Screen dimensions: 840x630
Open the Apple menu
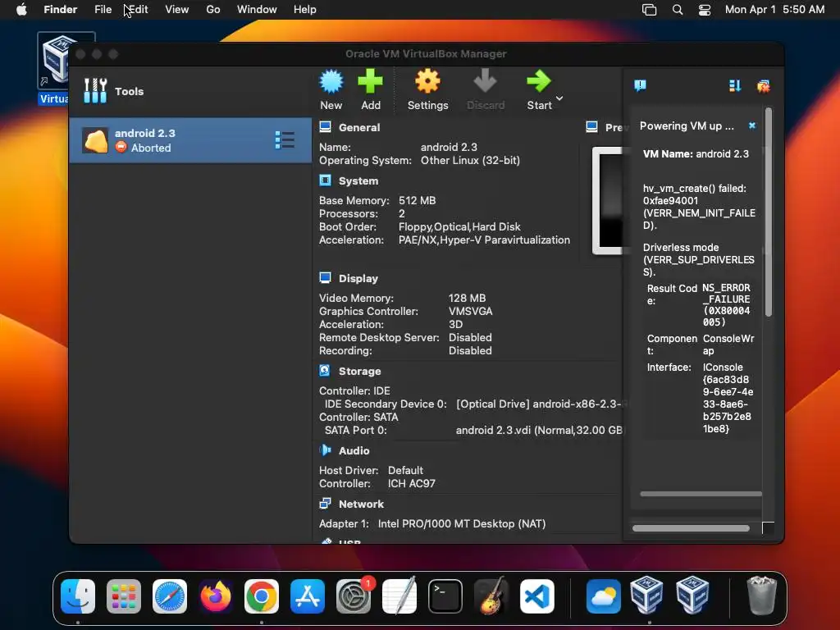[x=21, y=10]
